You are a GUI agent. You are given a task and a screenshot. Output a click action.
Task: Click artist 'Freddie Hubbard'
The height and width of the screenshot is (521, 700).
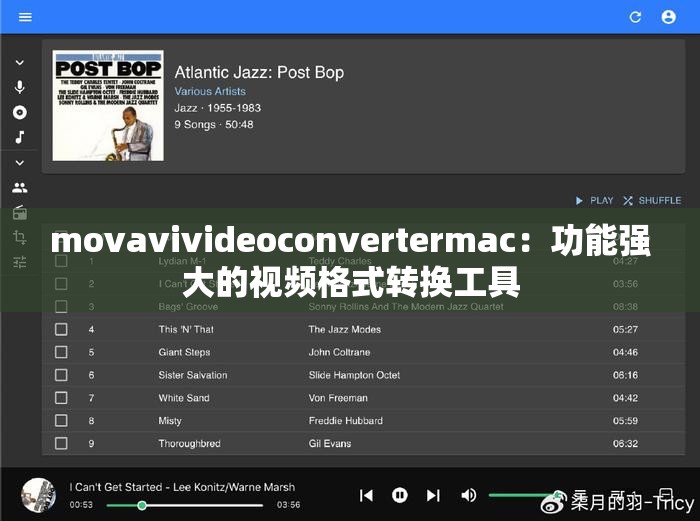[x=346, y=421]
